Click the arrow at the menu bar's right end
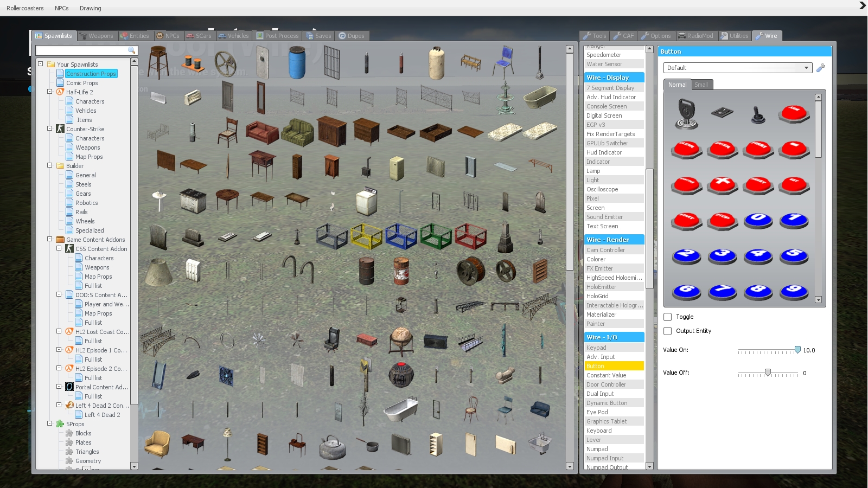868x488 pixels. tap(863, 5)
